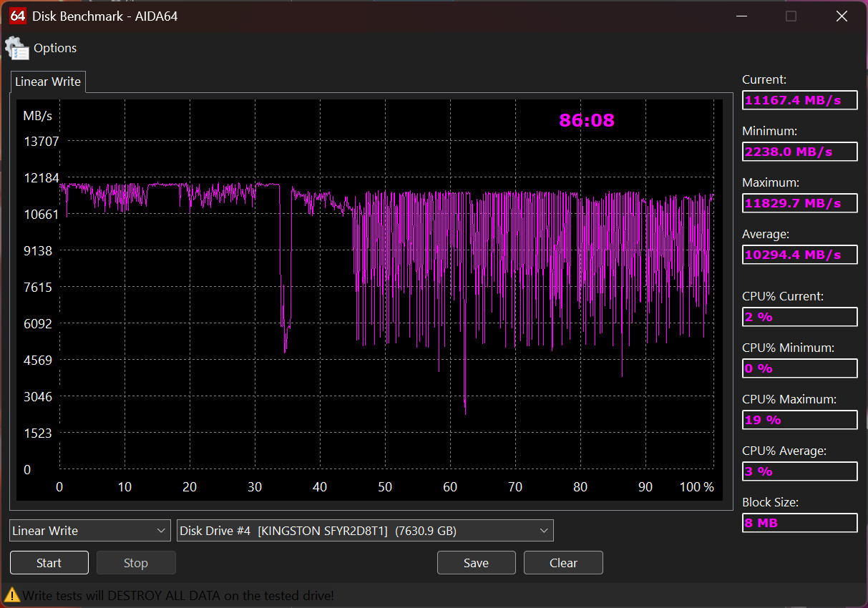Image resolution: width=868 pixels, height=608 pixels.
Task: Click the 86:08 elapsed time on graph
Action: click(587, 120)
